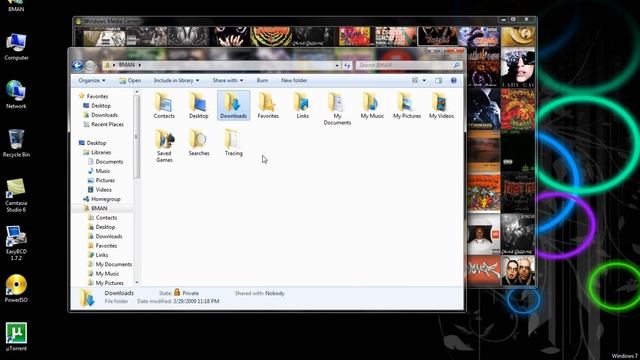Select Videos library in sidebar
This screenshot has width=640, height=360.
click(x=100, y=190)
